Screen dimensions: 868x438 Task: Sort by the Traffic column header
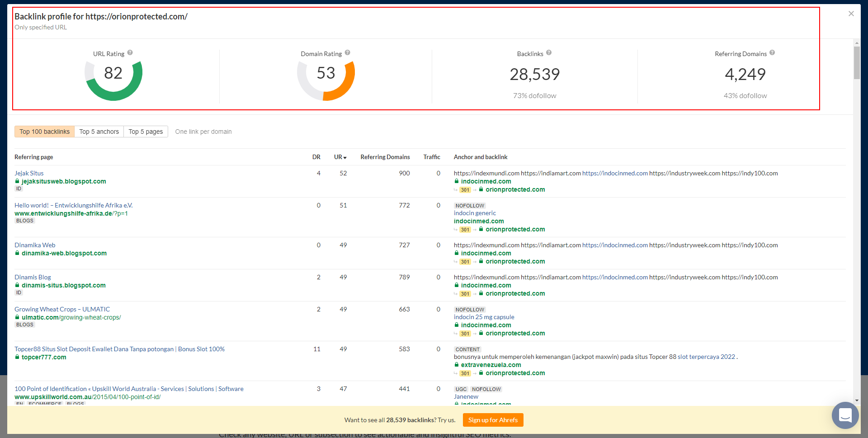click(x=431, y=157)
